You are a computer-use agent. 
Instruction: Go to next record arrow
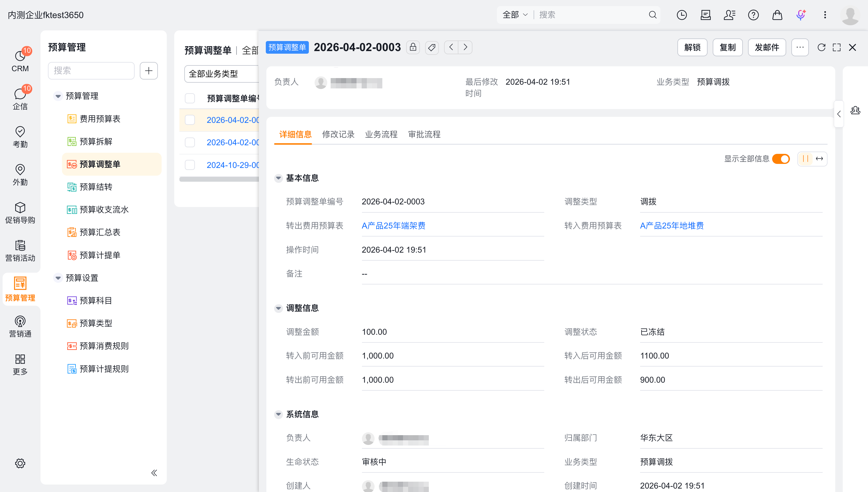click(x=465, y=47)
